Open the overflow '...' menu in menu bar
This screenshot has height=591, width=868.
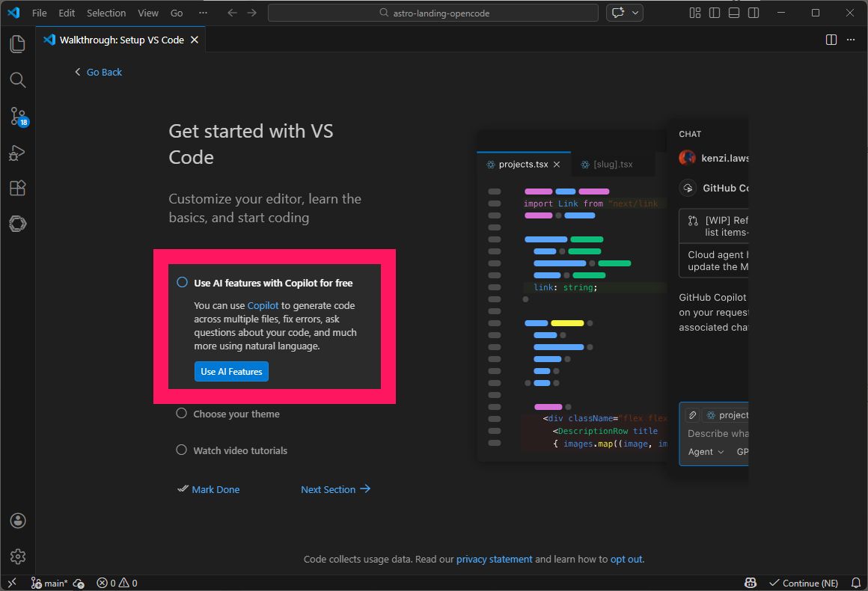pyautogui.click(x=204, y=13)
